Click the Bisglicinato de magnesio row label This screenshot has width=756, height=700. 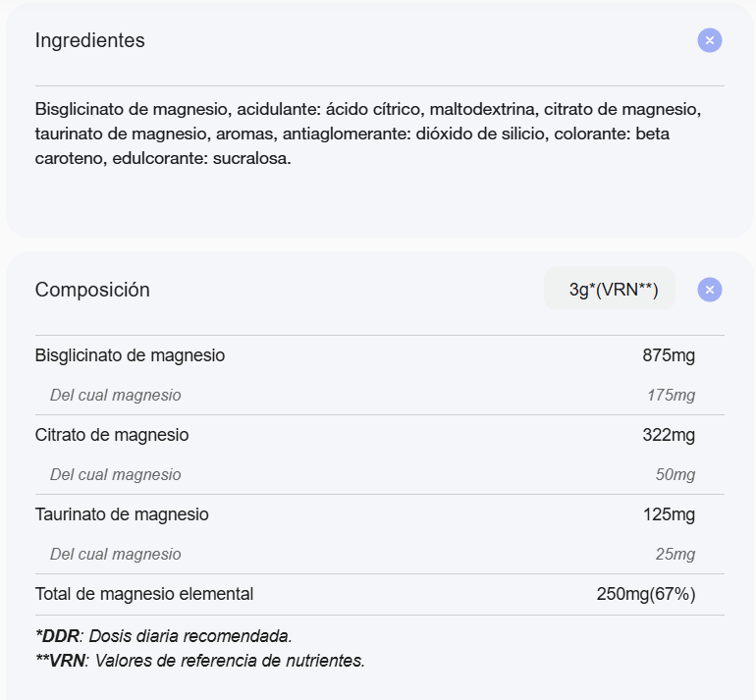point(130,355)
